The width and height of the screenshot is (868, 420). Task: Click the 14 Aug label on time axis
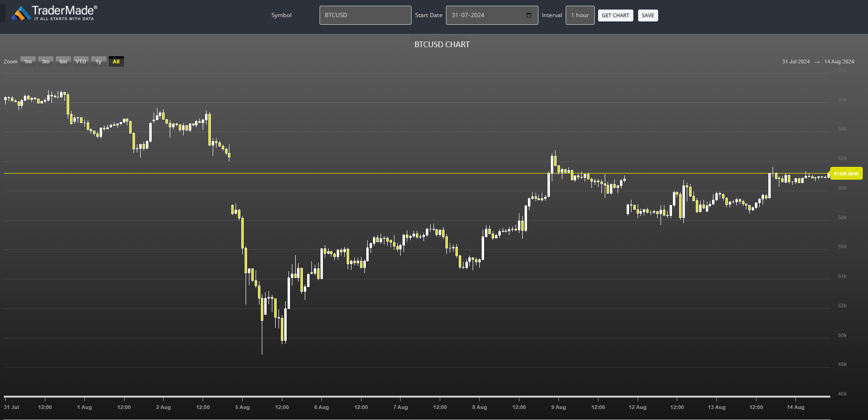(x=796, y=407)
